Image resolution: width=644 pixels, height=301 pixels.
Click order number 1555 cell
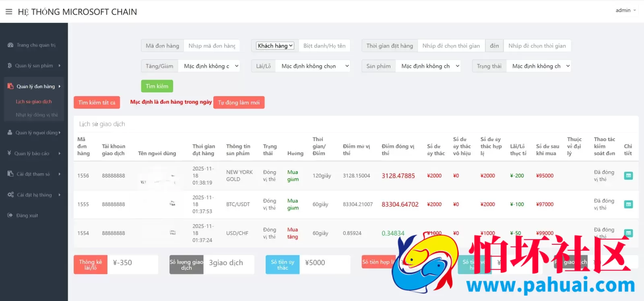[83, 204]
